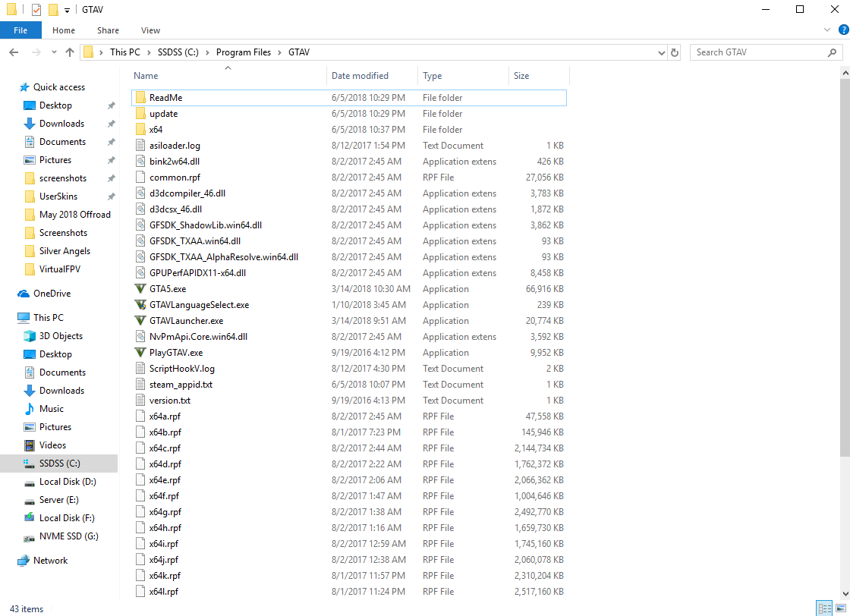Click the NVME SSD (G:) drive icon
The height and width of the screenshot is (616, 850).
click(30, 537)
